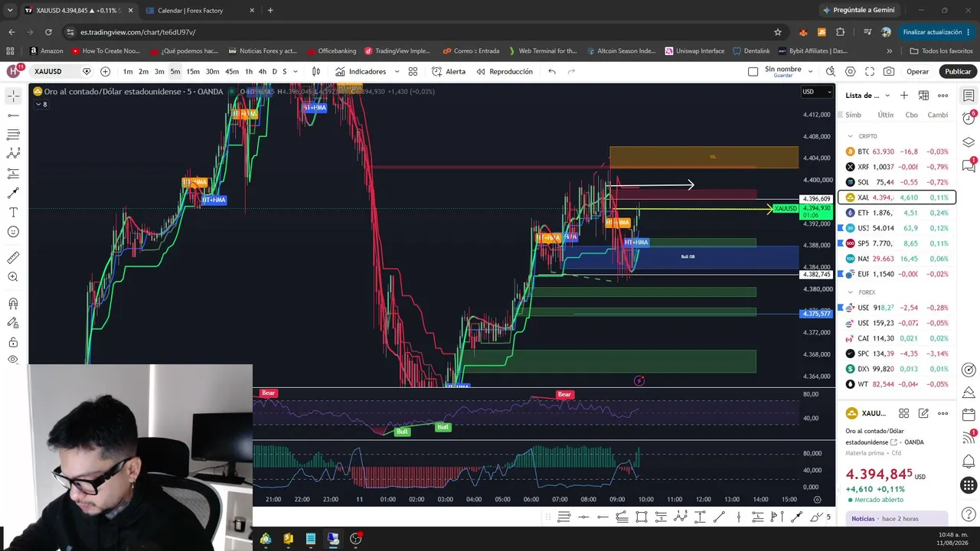Open chart time zone settings icon
Image resolution: width=980 pixels, height=551 pixels.
pyautogui.click(x=817, y=500)
